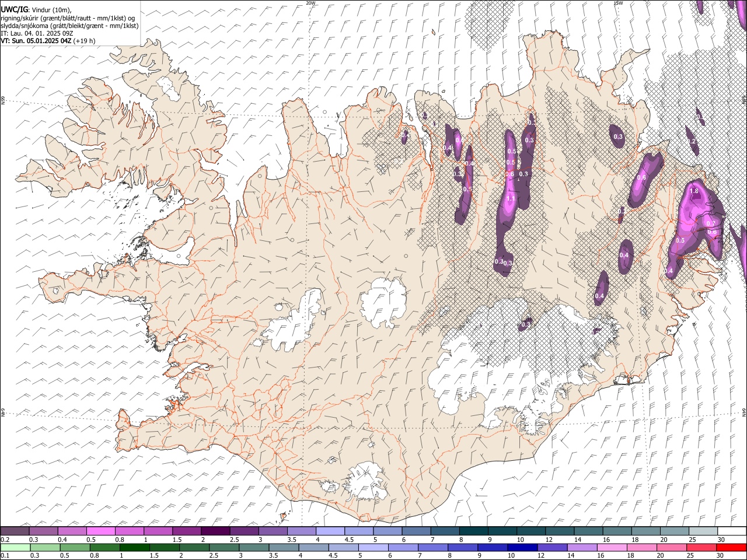Click the light gray 25 snow legend swatch

(x=703, y=531)
